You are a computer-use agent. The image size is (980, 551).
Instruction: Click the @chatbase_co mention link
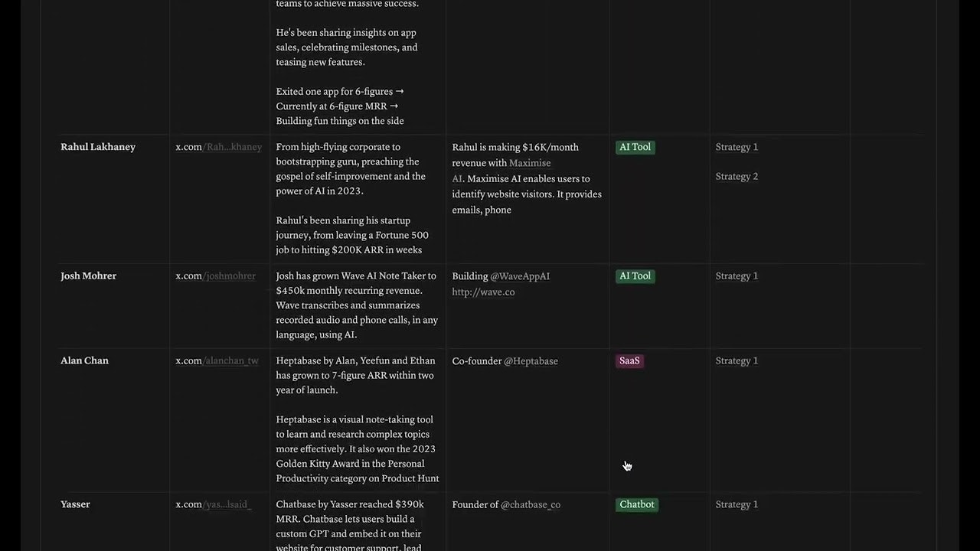(531, 504)
